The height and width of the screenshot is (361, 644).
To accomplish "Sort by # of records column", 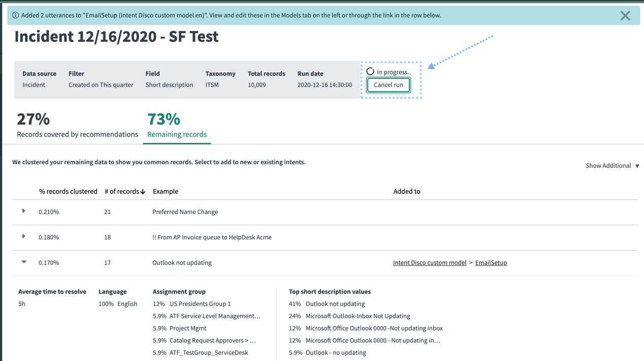I will 125,192.
